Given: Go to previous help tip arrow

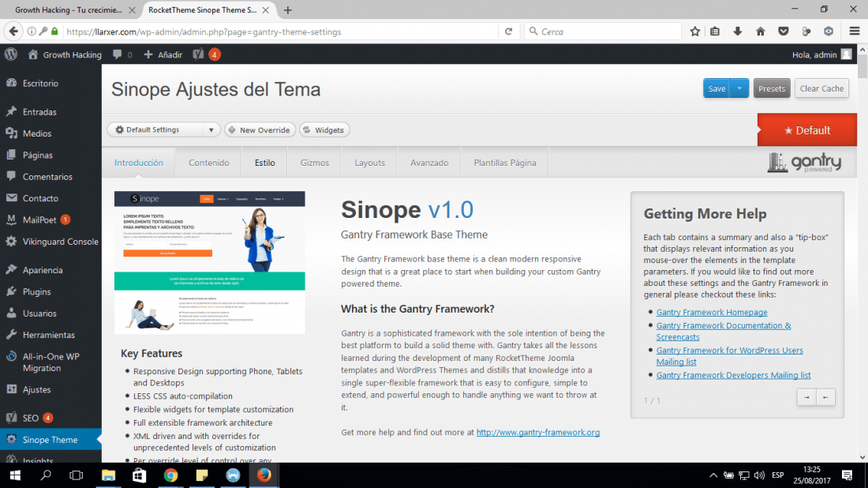Looking at the screenshot, I should [825, 397].
